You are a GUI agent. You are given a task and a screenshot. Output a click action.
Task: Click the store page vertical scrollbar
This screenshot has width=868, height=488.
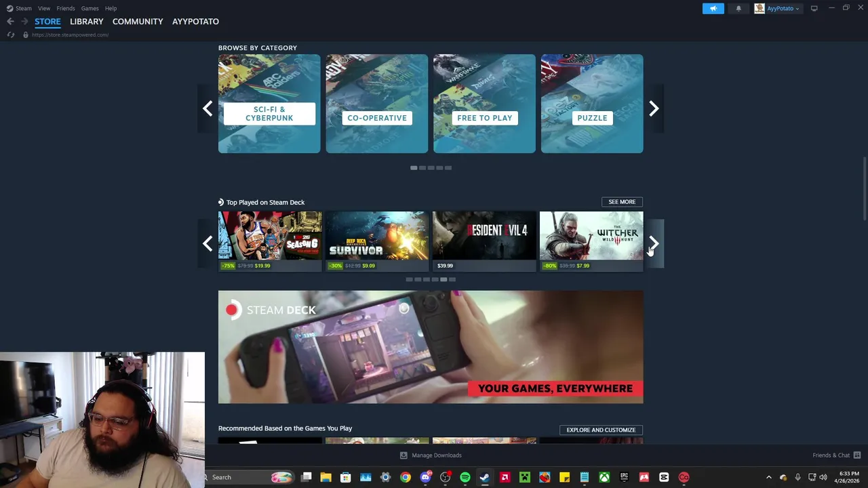pos(864,188)
